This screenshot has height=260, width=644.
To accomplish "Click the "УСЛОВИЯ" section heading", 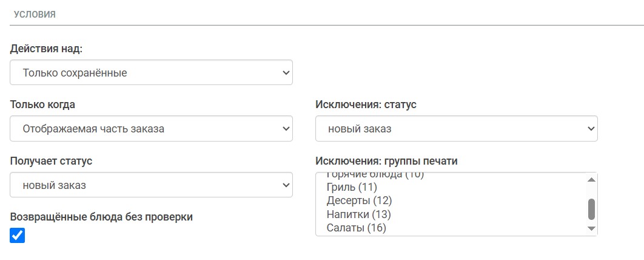I will (35, 15).
